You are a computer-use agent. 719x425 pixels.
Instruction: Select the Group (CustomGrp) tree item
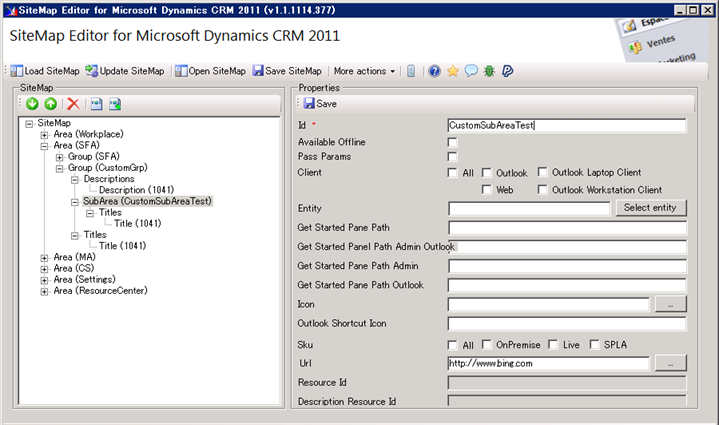(108, 167)
